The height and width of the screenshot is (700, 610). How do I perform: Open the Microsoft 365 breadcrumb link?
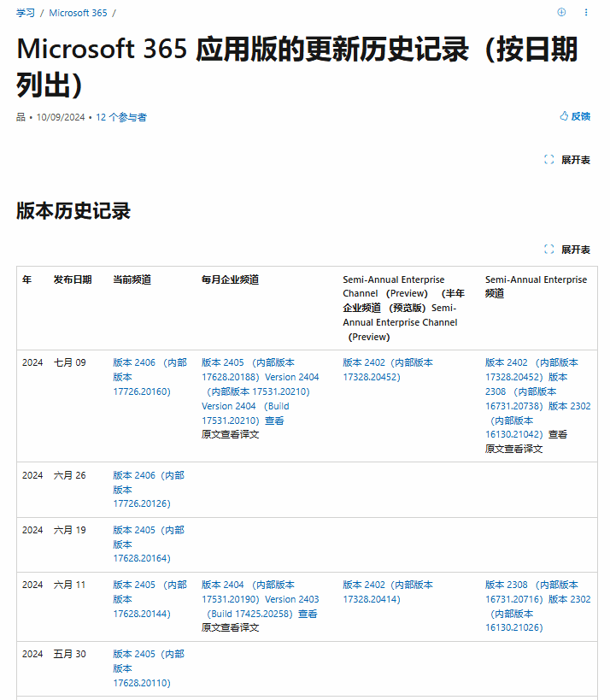(78, 13)
